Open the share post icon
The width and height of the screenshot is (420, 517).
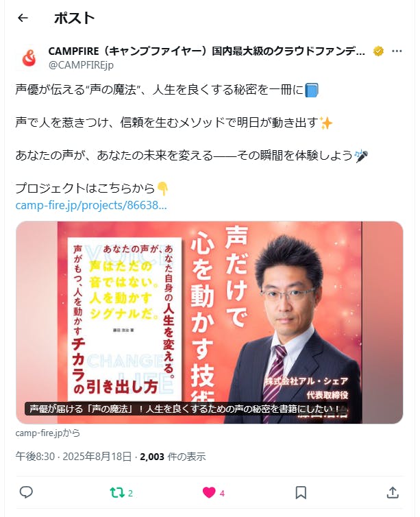[x=393, y=492]
